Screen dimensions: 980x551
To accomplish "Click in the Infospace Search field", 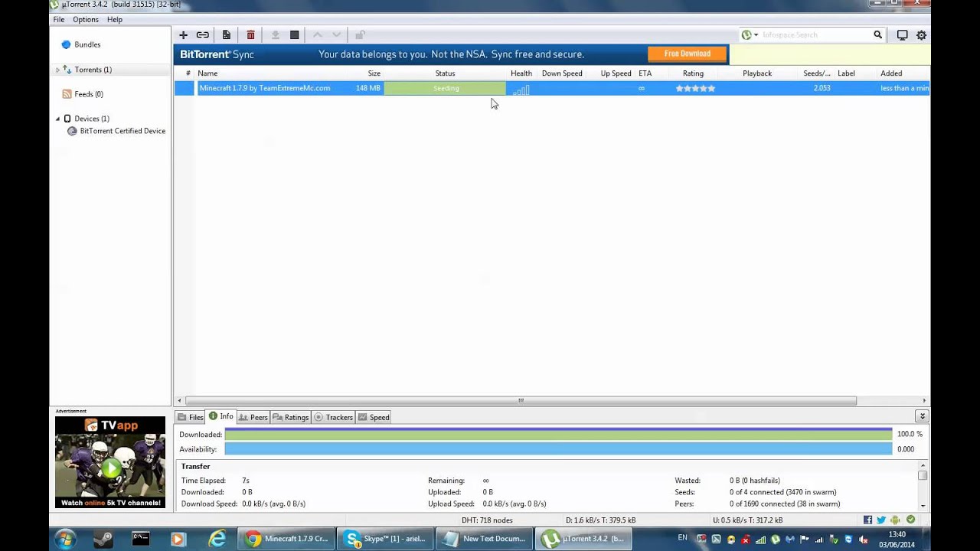I will tap(816, 35).
